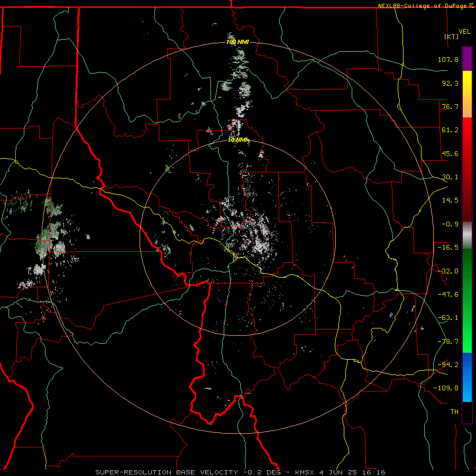This screenshot has height=476, width=476.
Task: Select the 107.8 scale value
Action: click(448, 59)
